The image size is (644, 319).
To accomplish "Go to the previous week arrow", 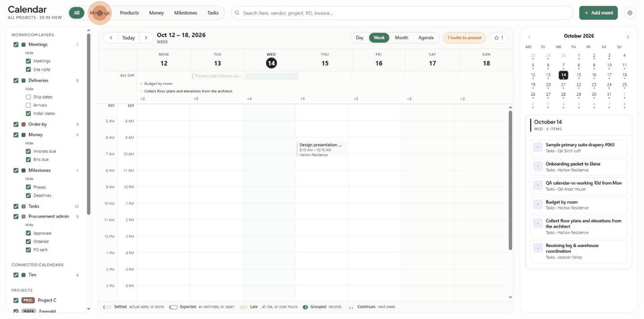I will pos(111,38).
